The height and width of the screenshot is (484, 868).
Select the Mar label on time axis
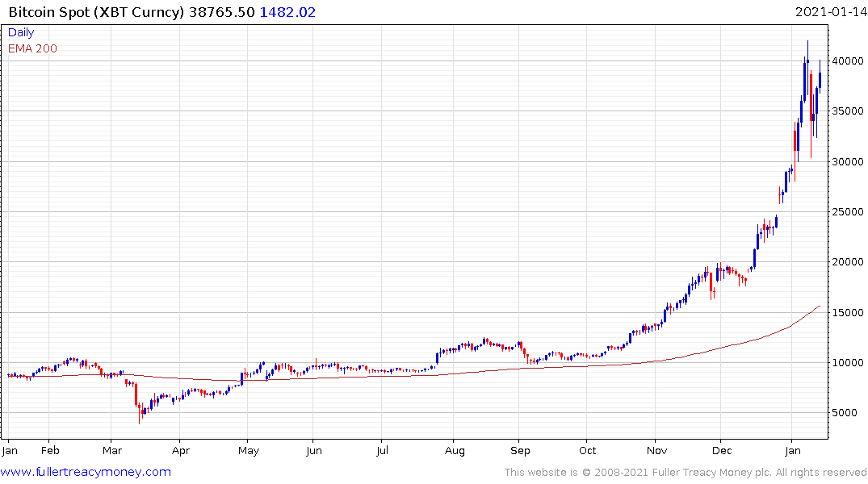click(x=112, y=452)
